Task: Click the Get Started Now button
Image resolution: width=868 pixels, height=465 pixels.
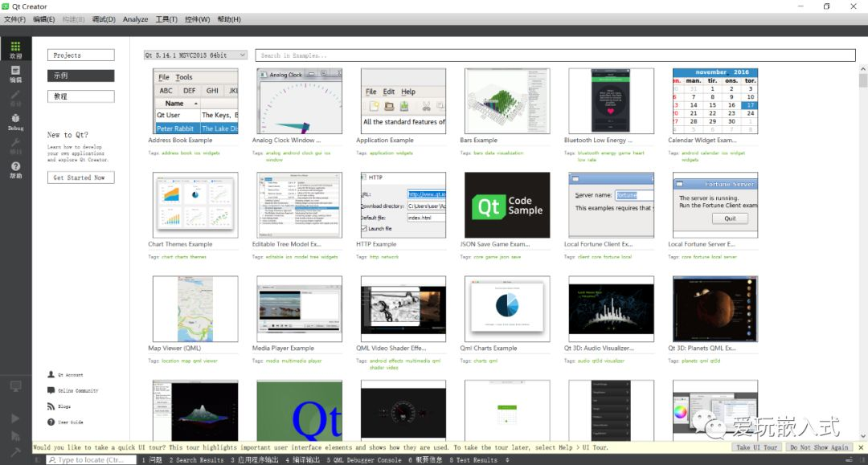Action: pos(81,177)
